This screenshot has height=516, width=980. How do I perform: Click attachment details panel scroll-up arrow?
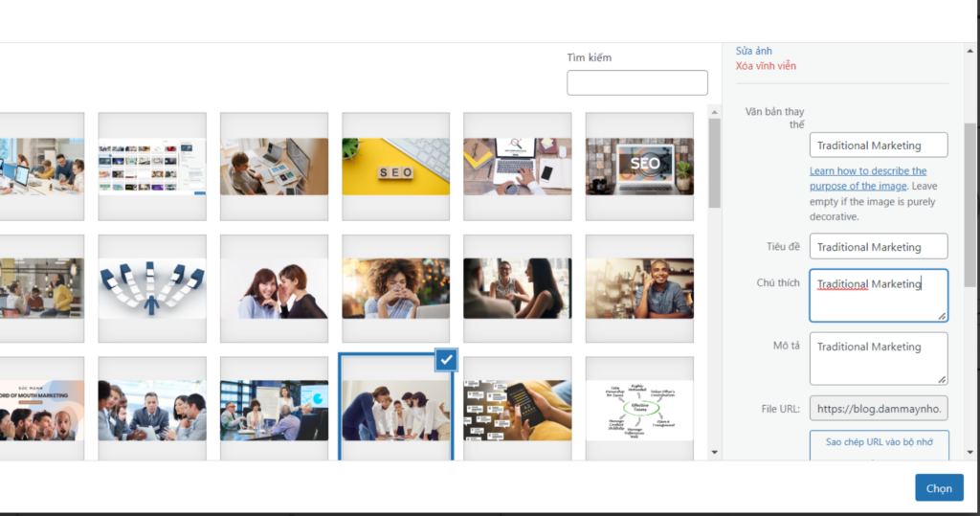(969, 52)
